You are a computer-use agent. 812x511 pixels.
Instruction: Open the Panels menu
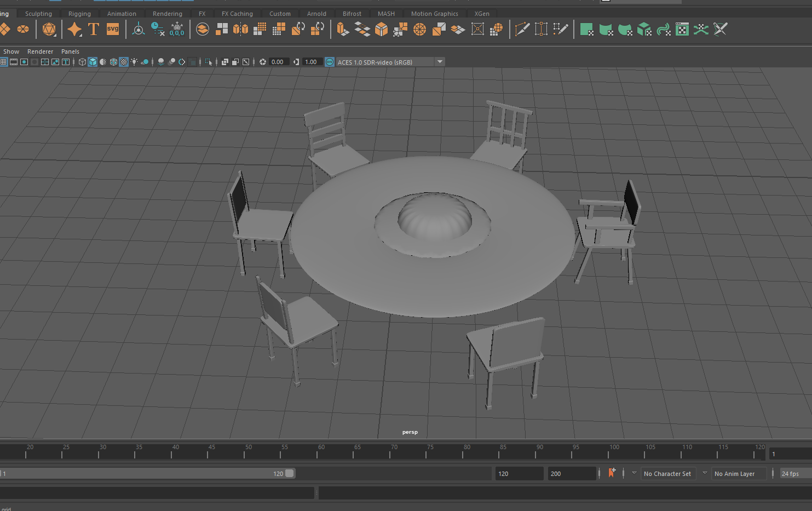[70, 51]
